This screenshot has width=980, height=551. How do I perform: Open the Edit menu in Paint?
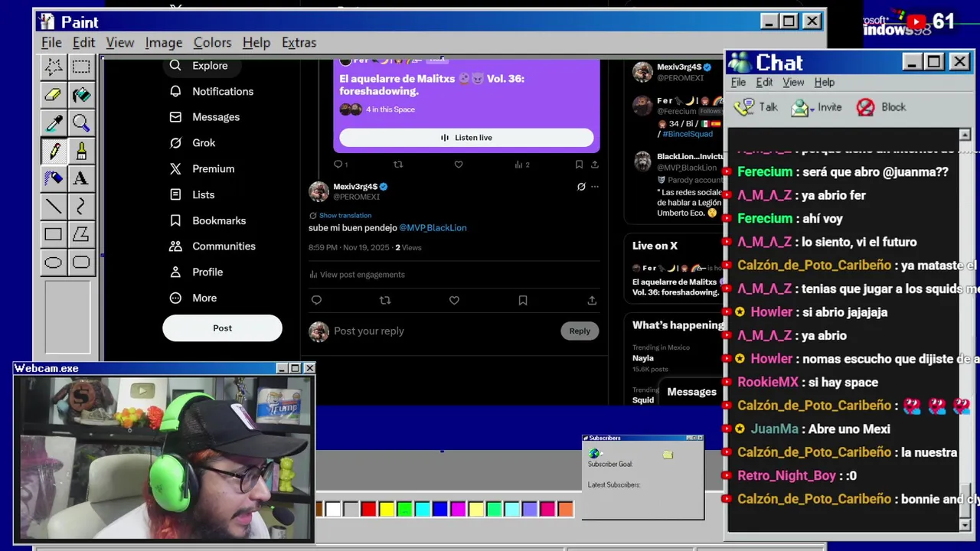pyautogui.click(x=83, y=43)
